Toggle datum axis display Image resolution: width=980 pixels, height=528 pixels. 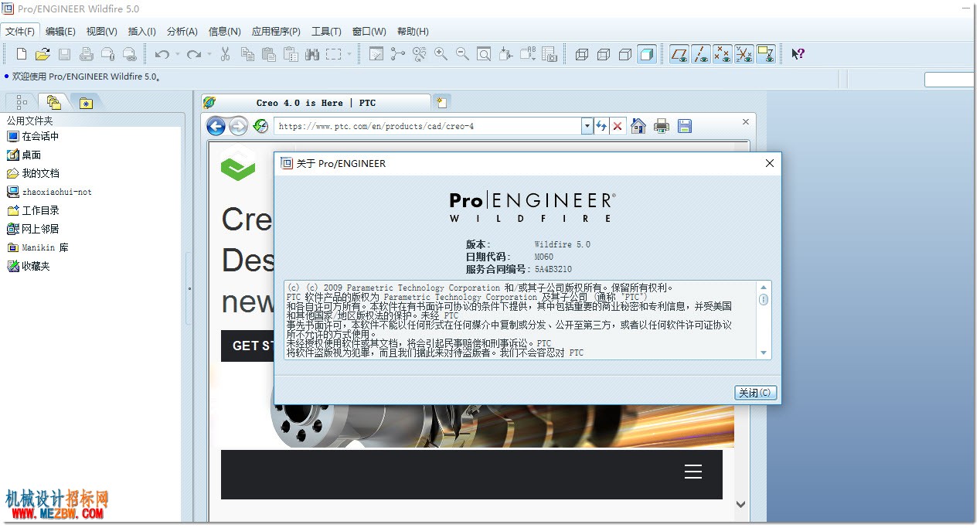coord(701,54)
